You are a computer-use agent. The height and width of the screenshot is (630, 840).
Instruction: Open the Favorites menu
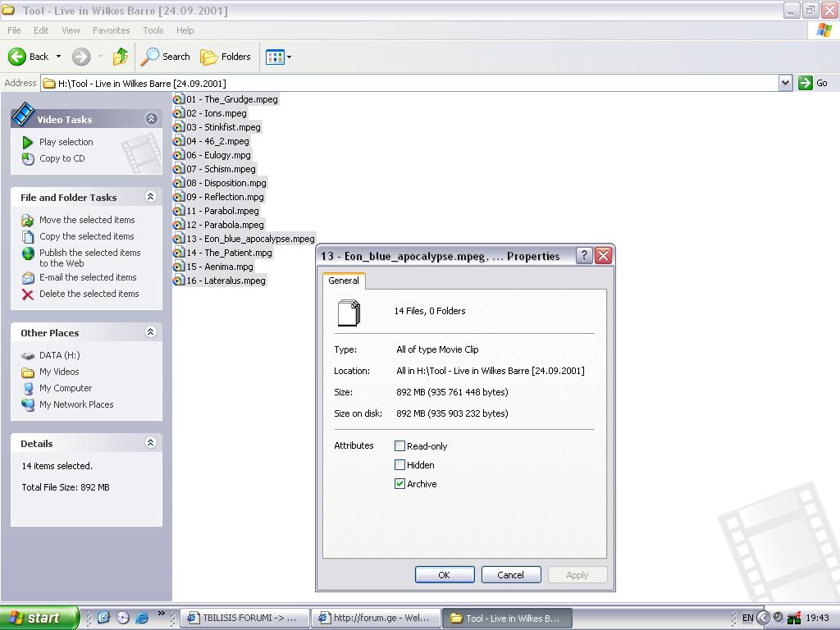(111, 30)
